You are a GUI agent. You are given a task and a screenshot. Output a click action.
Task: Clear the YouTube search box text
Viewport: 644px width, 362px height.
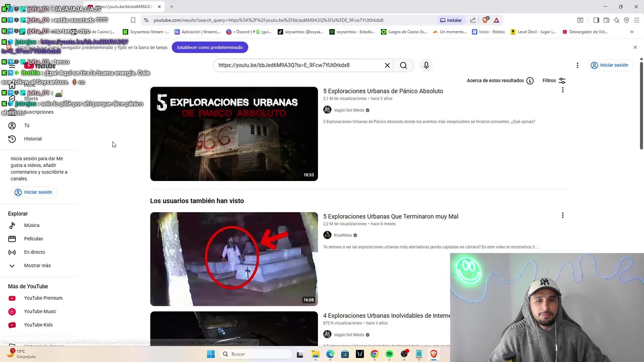pyautogui.click(x=387, y=65)
